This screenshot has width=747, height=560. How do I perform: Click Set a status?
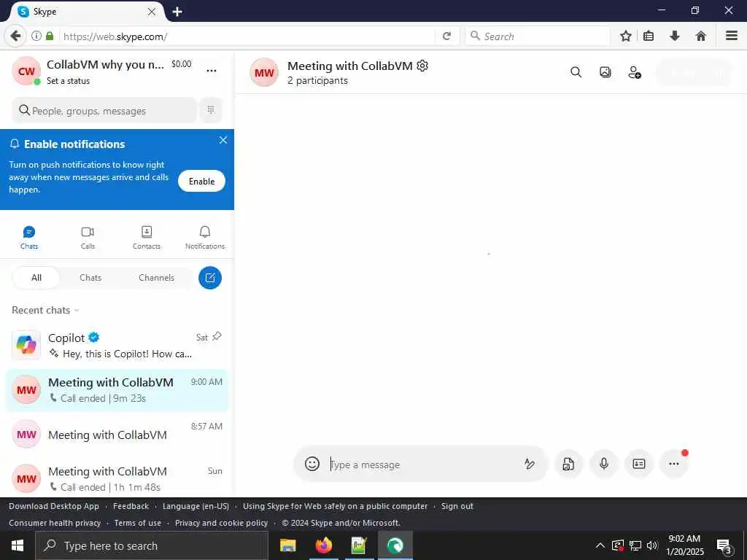pyautogui.click(x=68, y=81)
